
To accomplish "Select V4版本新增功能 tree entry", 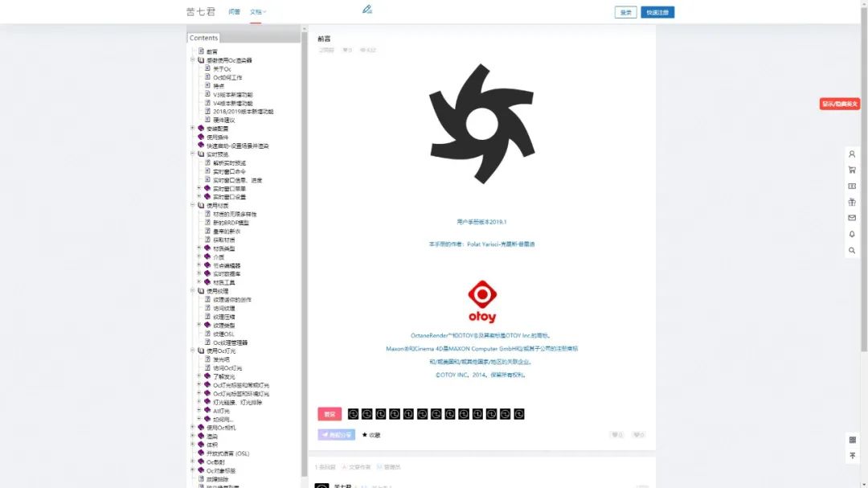I will coord(232,103).
